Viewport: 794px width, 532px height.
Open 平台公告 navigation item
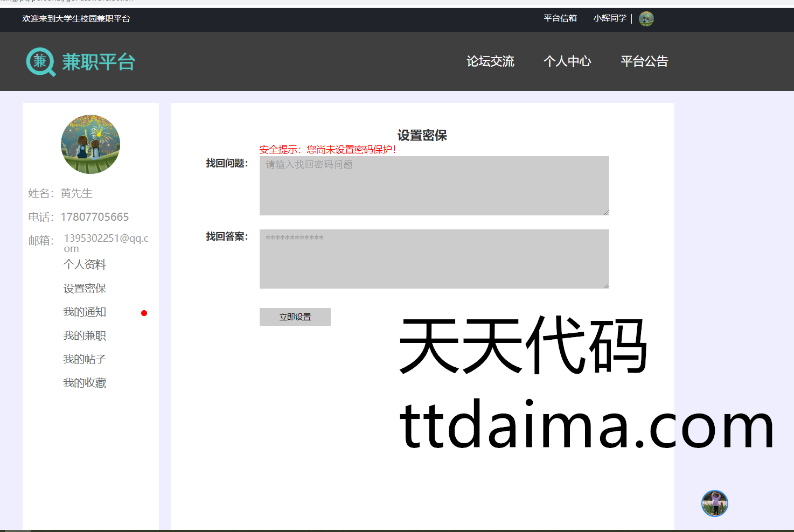click(x=644, y=61)
